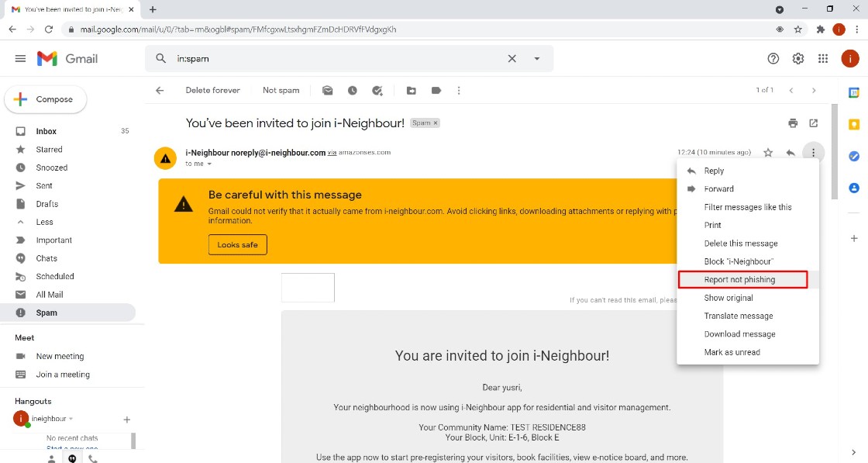Image resolution: width=868 pixels, height=463 pixels.
Task: Choose Print in the message menu
Action: pos(748,225)
